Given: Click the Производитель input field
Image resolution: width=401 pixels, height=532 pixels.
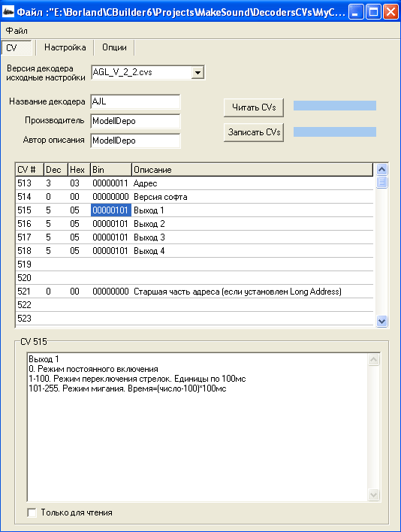Looking at the screenshot, I should (136, 121).
